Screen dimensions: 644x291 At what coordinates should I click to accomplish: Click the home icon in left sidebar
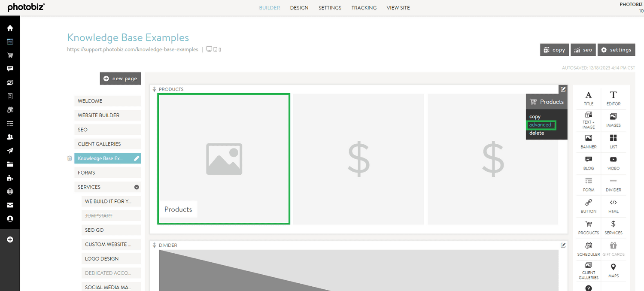pyautogui.click(x=10, y=28)
